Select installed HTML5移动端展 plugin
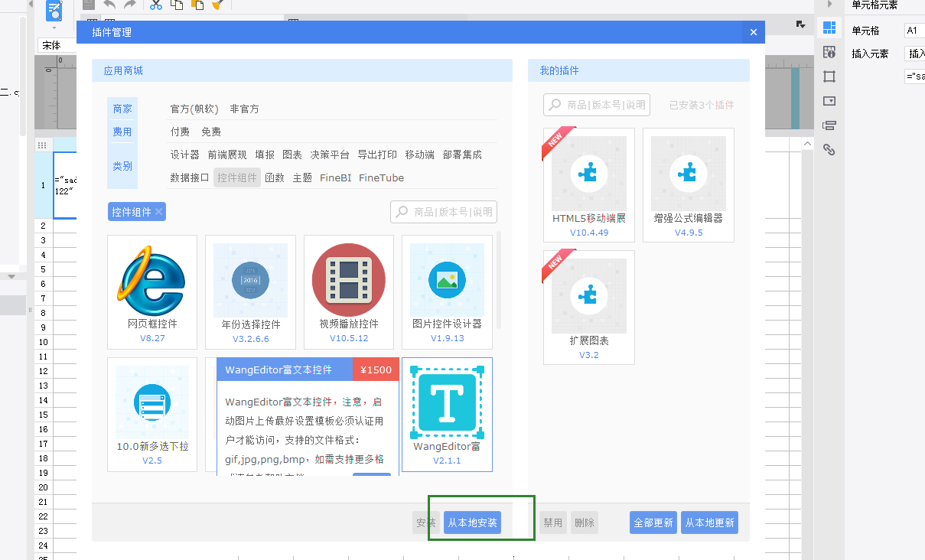The height and width of the screenshot is (560, 925). pos(589,185)
